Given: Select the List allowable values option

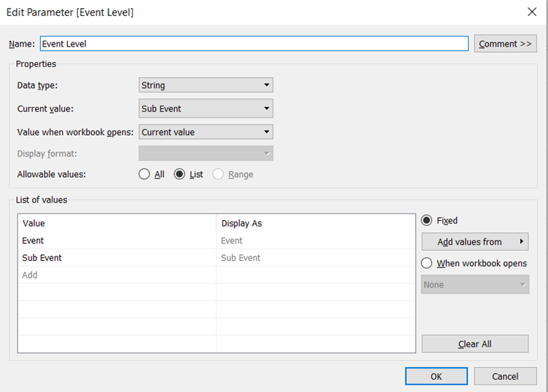Looking at the screenshot, I should click(x=180, y=175).
